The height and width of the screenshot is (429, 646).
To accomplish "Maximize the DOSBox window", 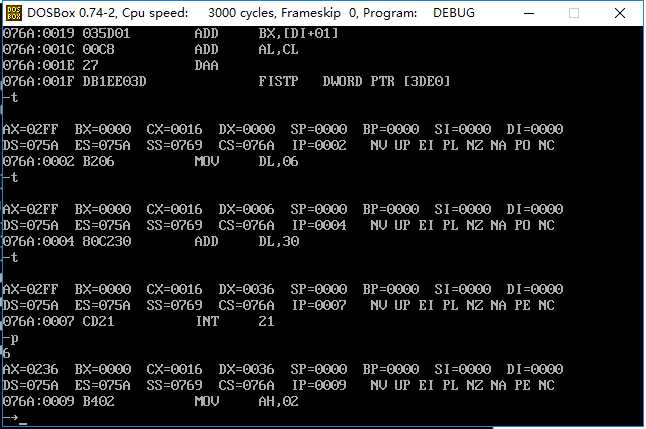I will click(574, 13).
